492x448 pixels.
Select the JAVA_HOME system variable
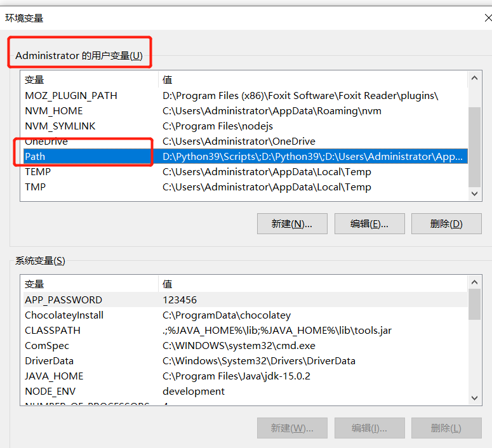[246, 376]
